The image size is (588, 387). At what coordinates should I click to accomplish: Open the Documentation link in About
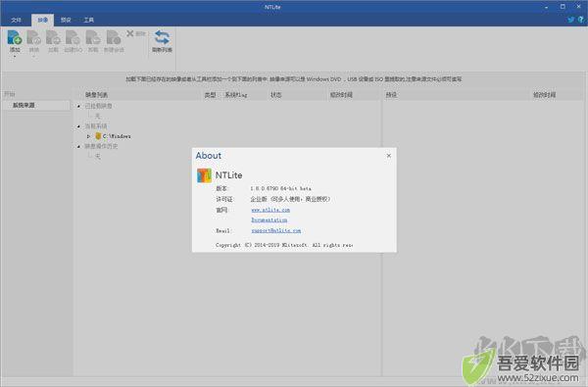[x=269, y=220]
